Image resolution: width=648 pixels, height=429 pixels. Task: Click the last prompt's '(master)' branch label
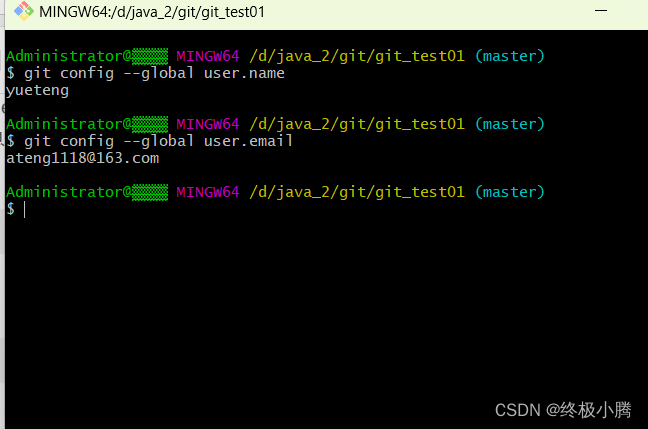[x=510, y=192]
